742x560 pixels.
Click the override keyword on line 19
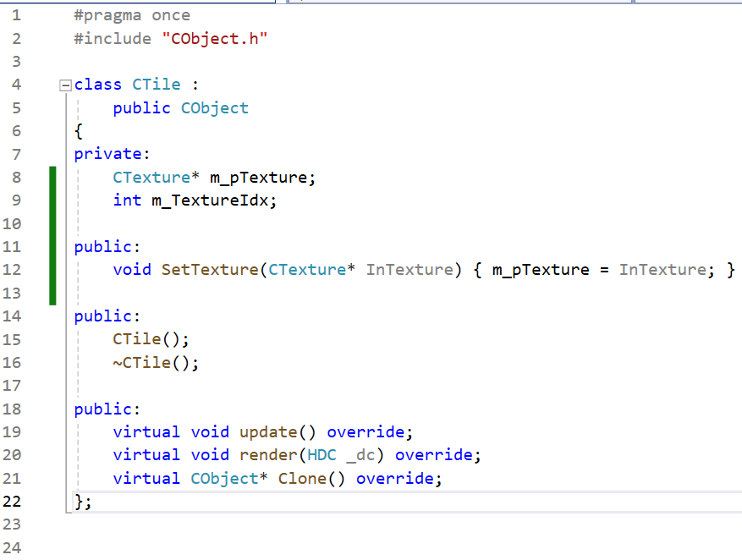coord(366,432)
